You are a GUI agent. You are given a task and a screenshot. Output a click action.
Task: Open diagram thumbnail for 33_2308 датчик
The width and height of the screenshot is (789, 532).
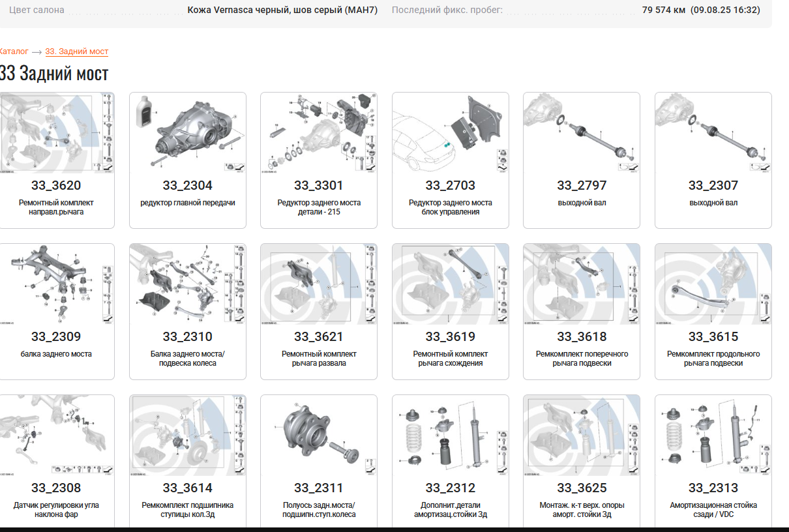pos(57,436)
